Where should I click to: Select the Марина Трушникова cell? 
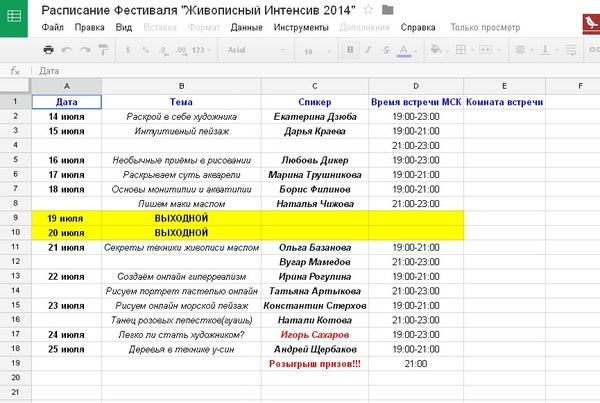click(315, 175)
